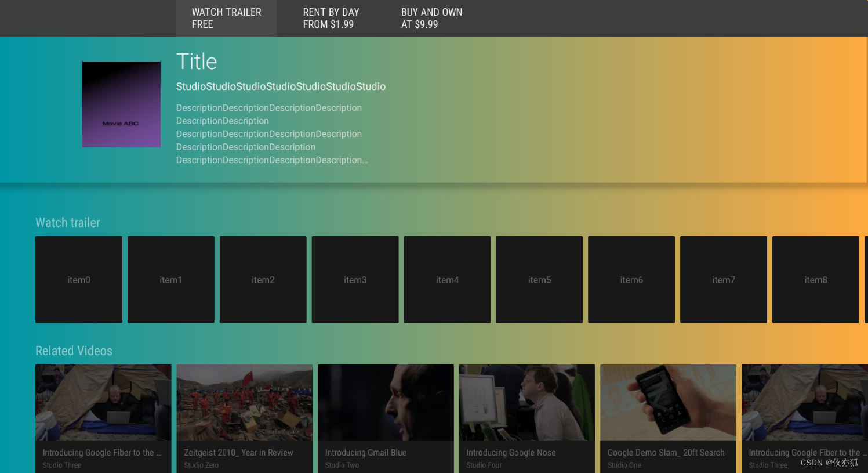The image size is (868, 473).
Task: Click the Watch trailer row header
Action: 67,222
